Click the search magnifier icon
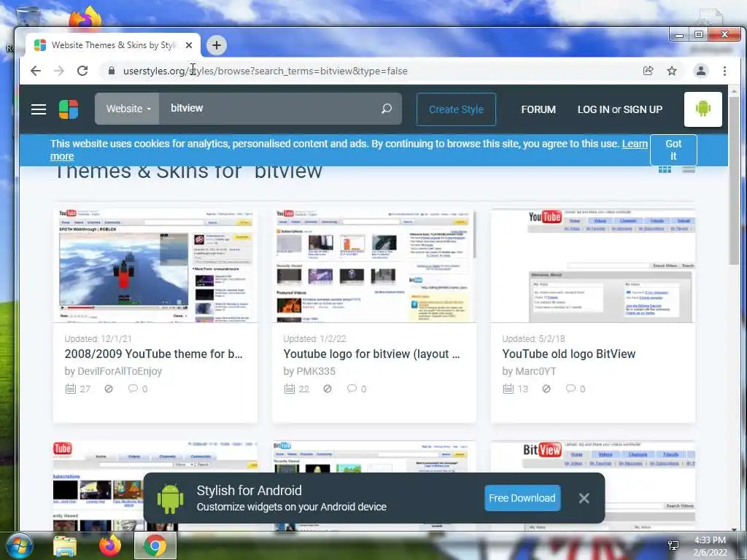 [x=387, y=109]
